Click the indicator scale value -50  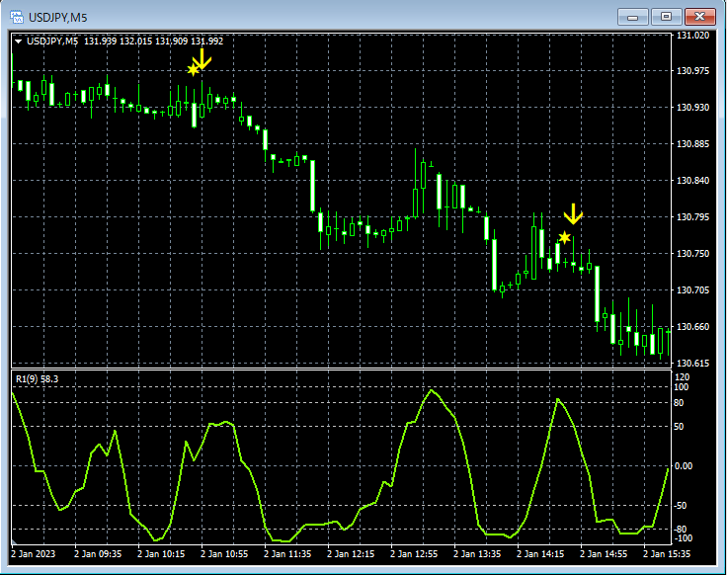(x=680, y=506)
